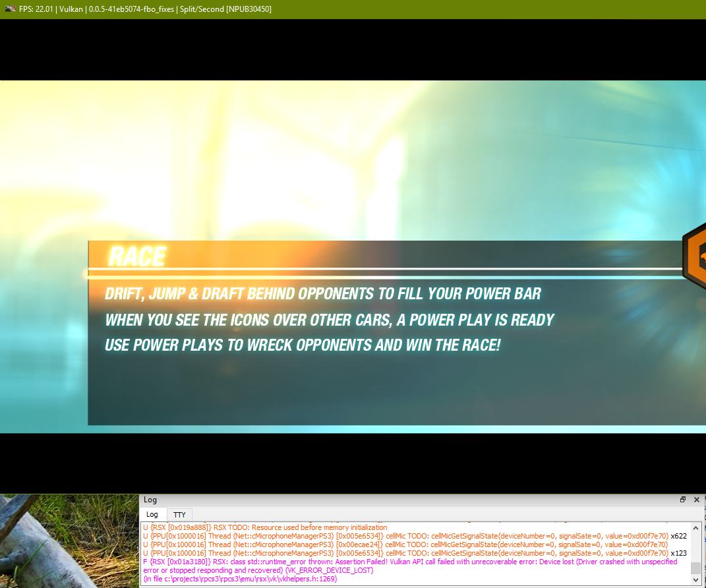Viewport: 706px width, 588px height.
Task: Click the vkhelpers.h:1269 file path line
Action: pos(240,579)
